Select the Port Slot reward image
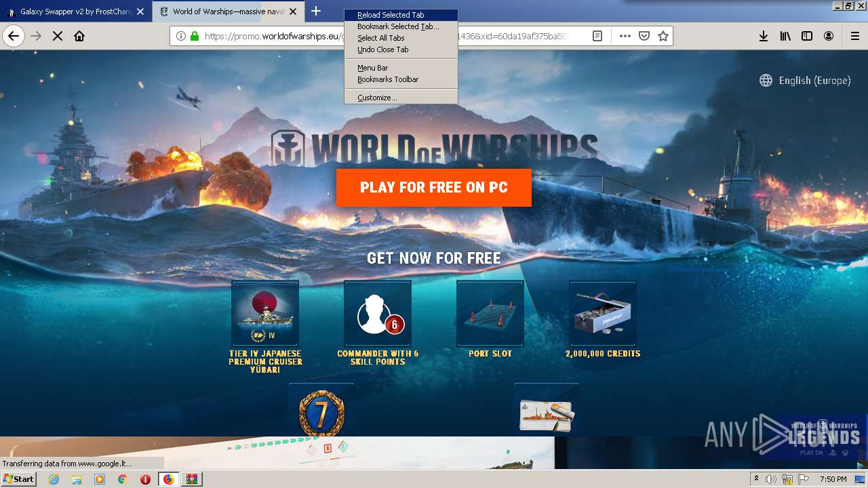This screenshot has height=488, width=868. [x=490, y=313]
